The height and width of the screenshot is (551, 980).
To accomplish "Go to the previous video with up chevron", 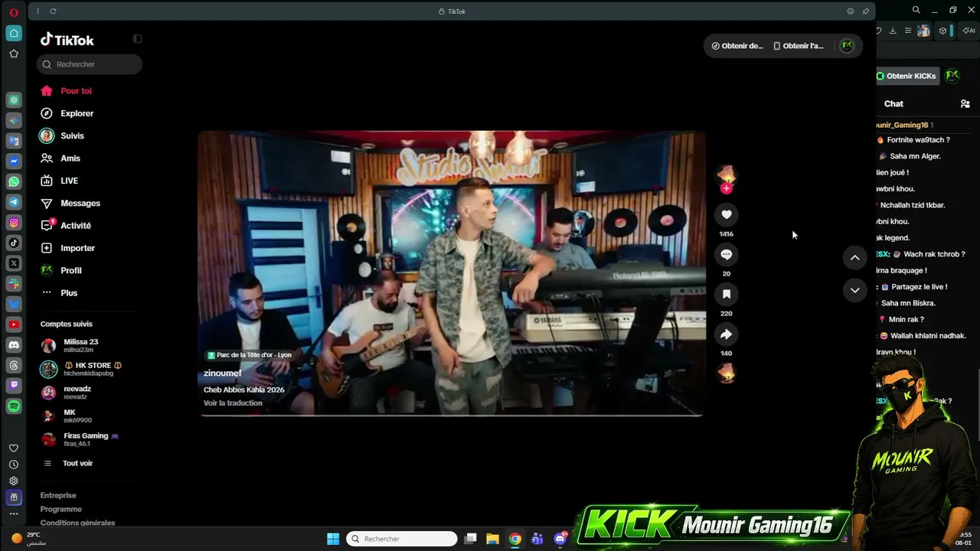I will point(854,258).
